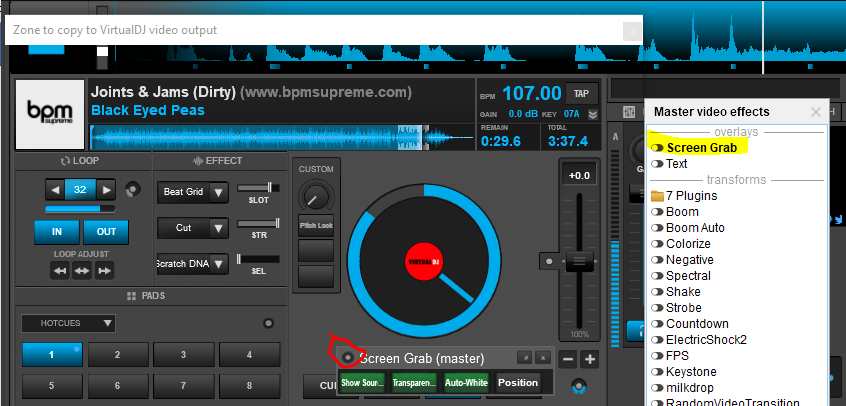Screen dimensions: 846x406
Task: Trigger hotcue pad 7
Action: [183, 386]
